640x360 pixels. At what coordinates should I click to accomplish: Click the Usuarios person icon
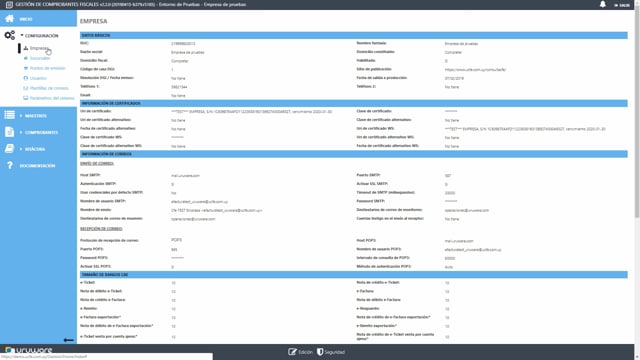click(x=26, y=78)
